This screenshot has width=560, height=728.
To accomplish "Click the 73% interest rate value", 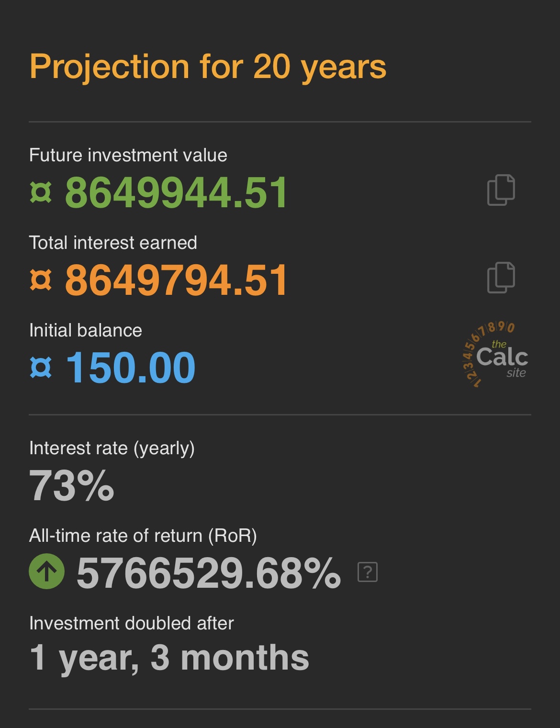I will coord(72,486).
